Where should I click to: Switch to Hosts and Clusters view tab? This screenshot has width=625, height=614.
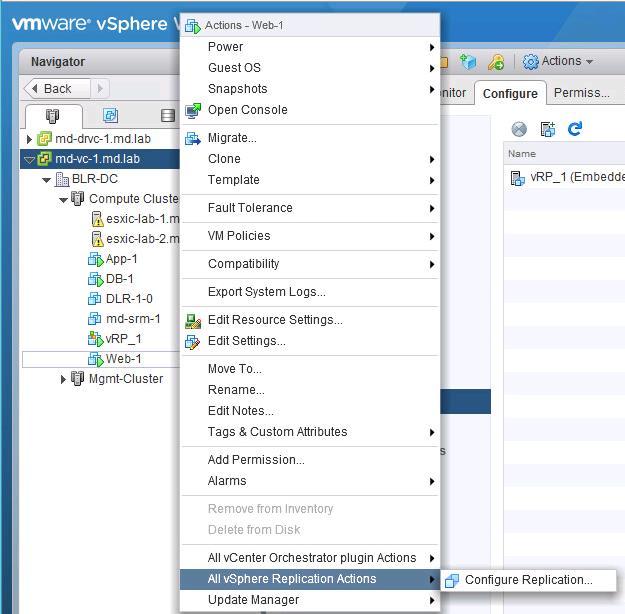pos(53,116)
